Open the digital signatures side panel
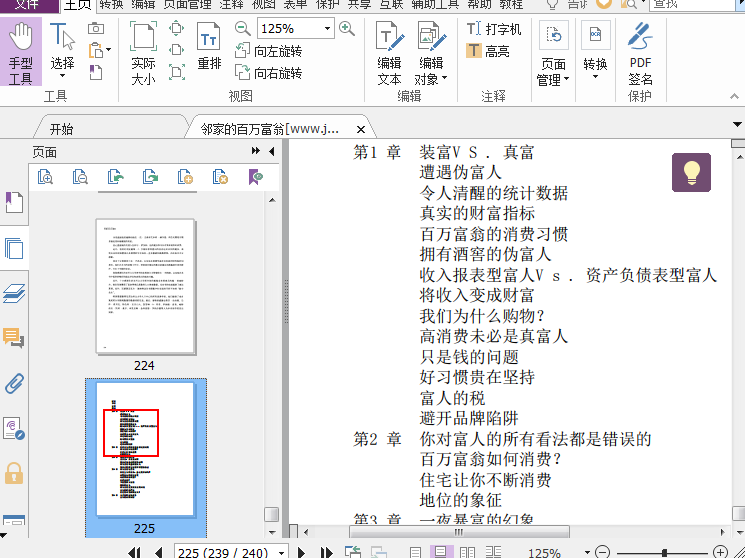This screenshot has width=745, height=558. (x=14, y=428)
